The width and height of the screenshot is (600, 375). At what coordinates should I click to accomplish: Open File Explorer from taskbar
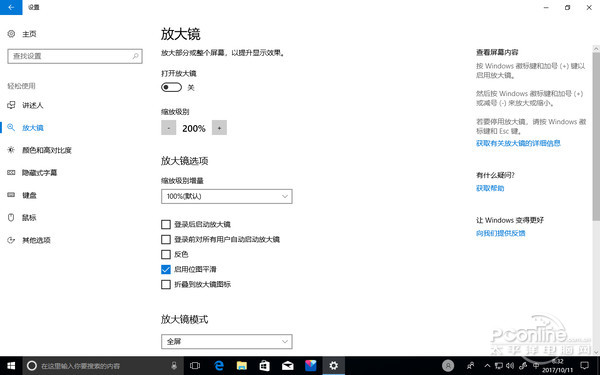coord(242,366)
